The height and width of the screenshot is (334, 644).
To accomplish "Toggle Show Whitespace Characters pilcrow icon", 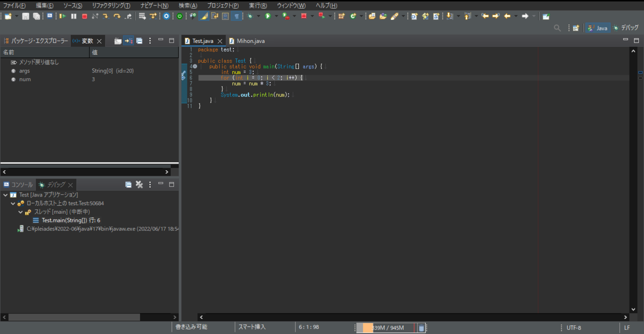I will pos(237,16).
